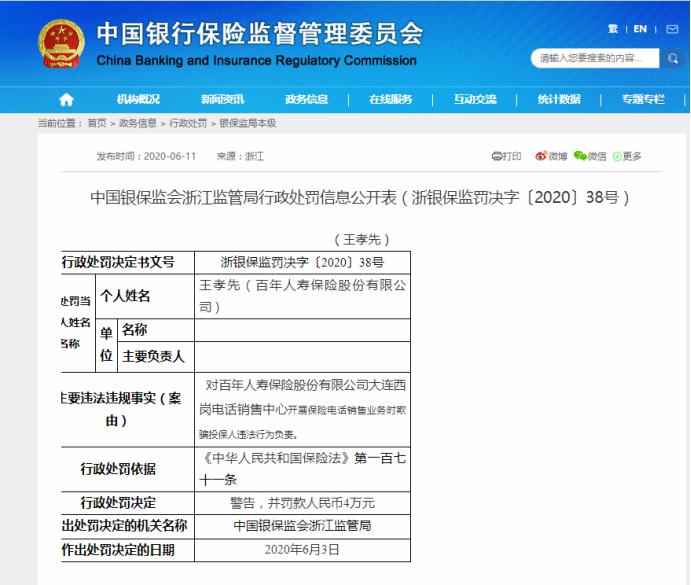Click the violation facts description cell

pos(302,410)
